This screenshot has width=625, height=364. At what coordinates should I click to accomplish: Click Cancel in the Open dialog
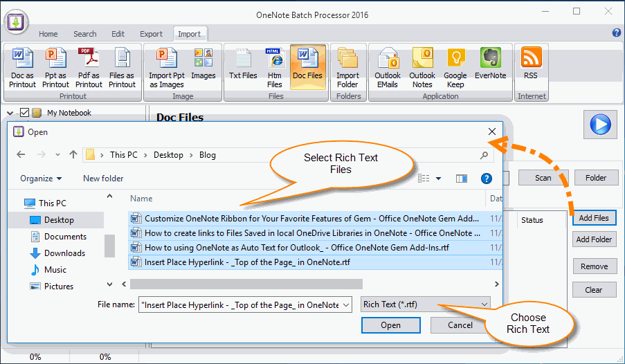click(x=460, y=325)
